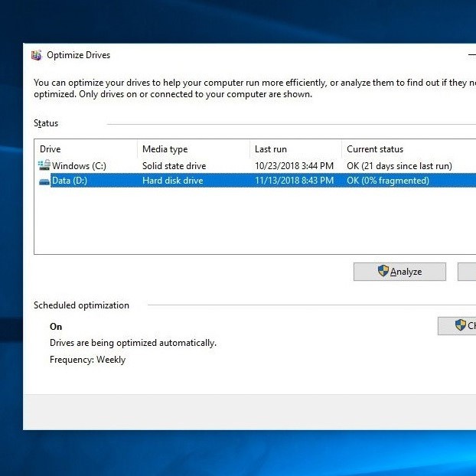
Task: Select the Windows (C:) drive row
Action: (255, 166)
